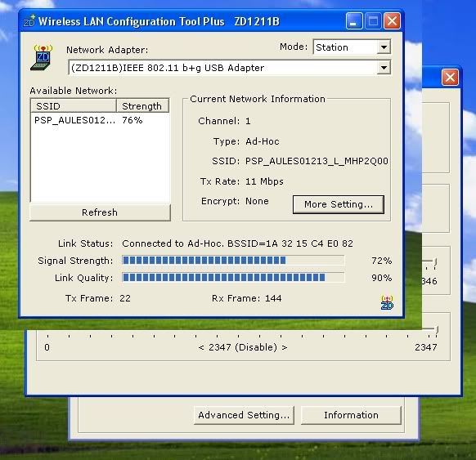Open Advanced Setting in the background window

coord(244,415)
